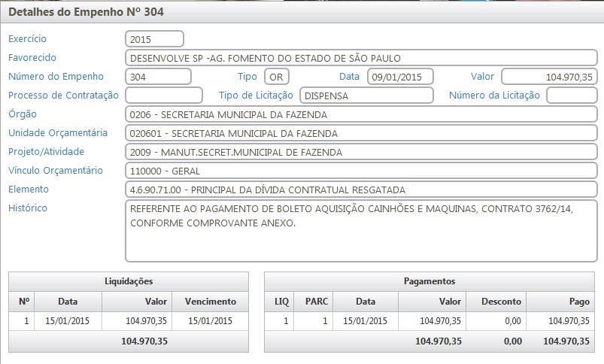Click the Pagamentos table header
This screenshot has height=364, width=604.
click(429, 281)
